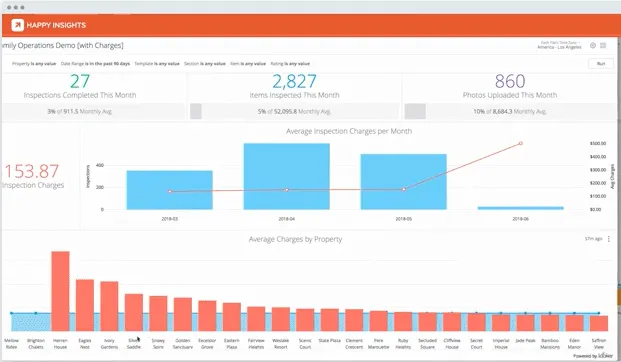The height and width of the screenshot is (362, 621).
Task: Click the Cliffview House axis label
Action: pyautogui.click(x=452, y=344)
